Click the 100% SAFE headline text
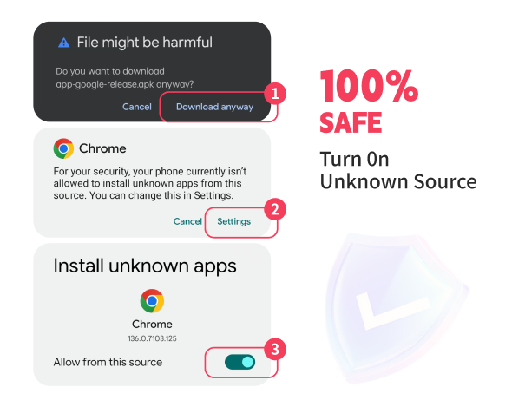This screenshot has height=420, width=512. (369, 102)
